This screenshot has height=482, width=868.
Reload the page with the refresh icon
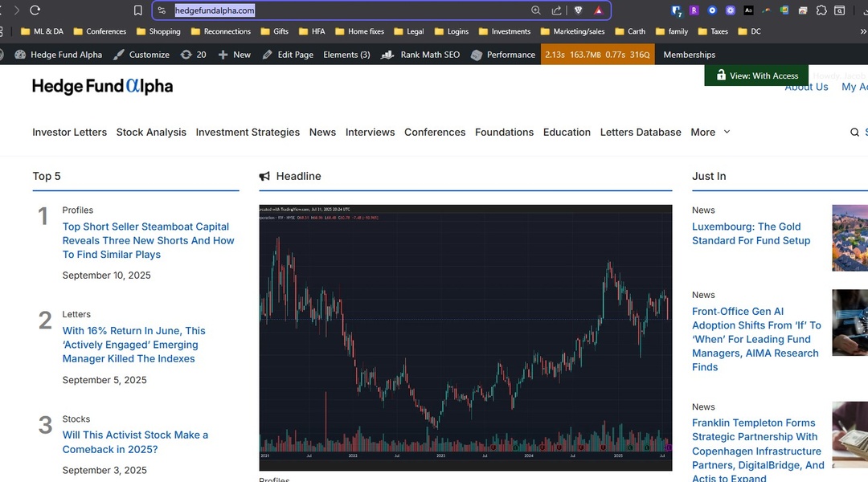pos(35,10)
